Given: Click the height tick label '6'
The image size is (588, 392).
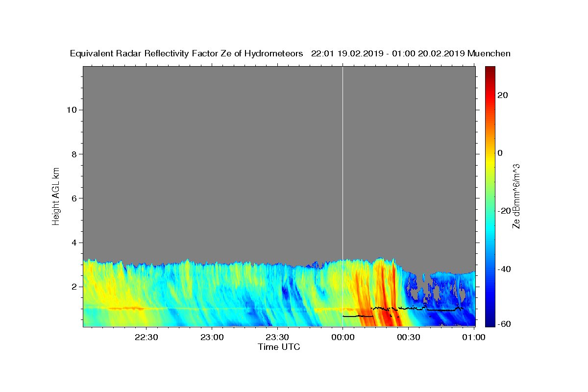Looking at the screenshot, I should click(x=73, y=198).
